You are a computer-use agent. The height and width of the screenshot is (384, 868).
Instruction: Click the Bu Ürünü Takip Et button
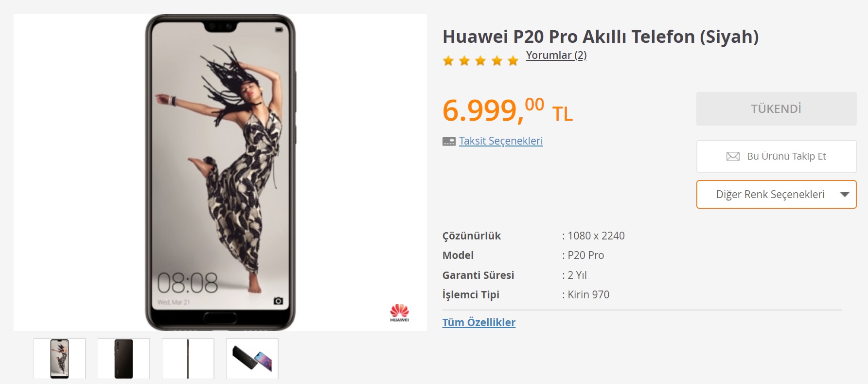point(776,156)
